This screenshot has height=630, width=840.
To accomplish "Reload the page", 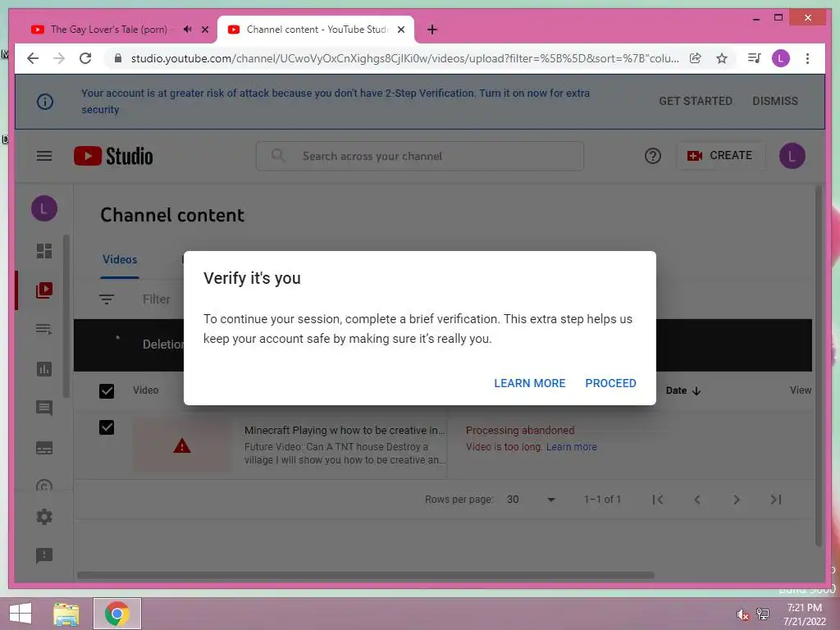I will point(85,58).
